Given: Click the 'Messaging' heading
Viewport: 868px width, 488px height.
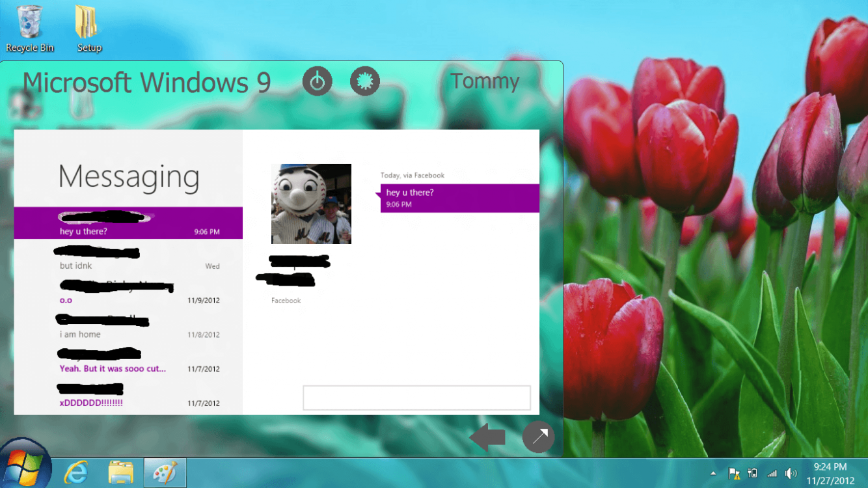Looking at the screenshot, I should point(129,177).
